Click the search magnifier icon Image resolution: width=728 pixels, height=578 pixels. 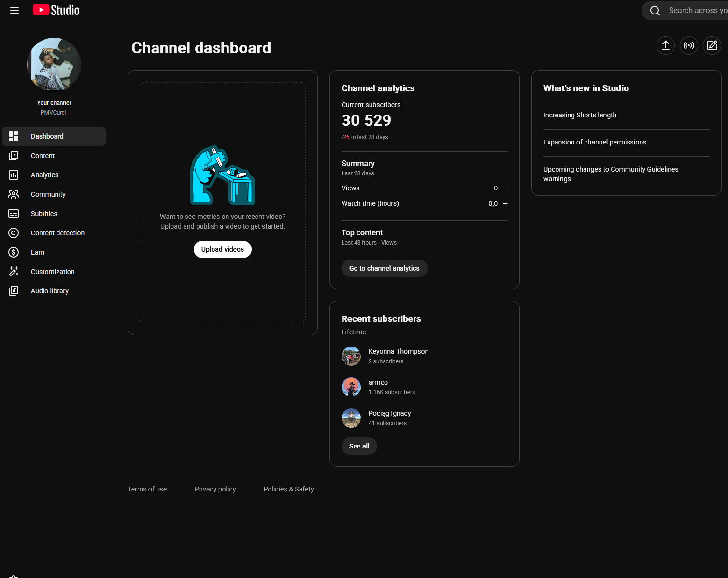(x=655, y=11)
